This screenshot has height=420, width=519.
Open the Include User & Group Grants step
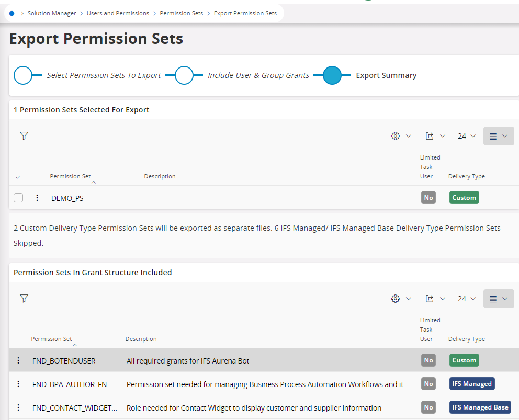point(184,75)
